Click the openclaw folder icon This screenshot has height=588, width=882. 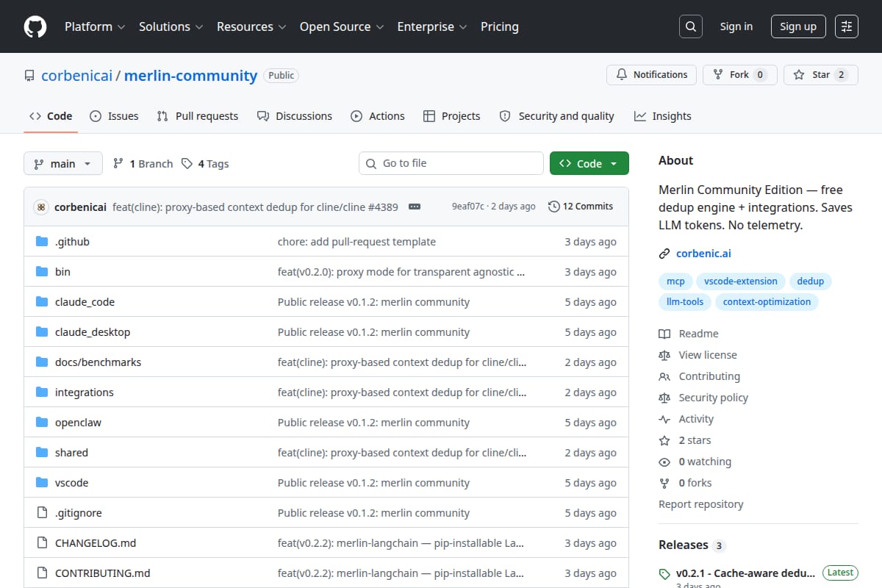pyautogui.click(x=42, y=423)
